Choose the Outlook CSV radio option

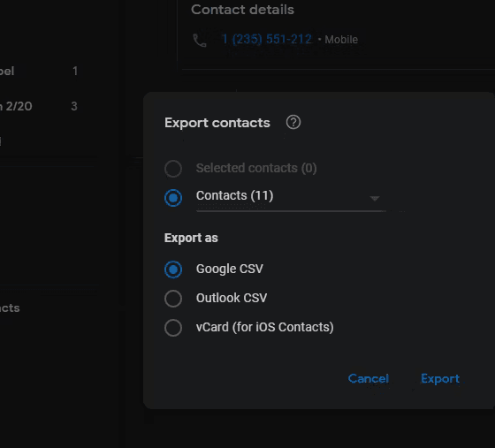click(x=173, y=299)
